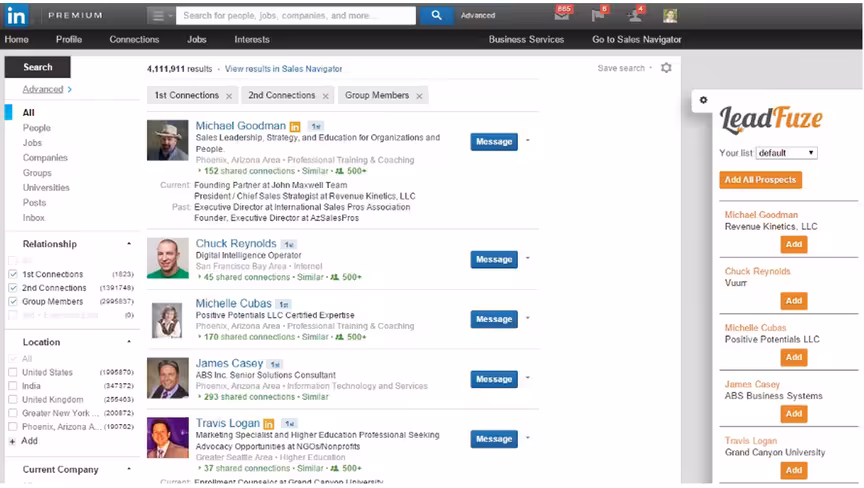Image resolution: width=864 pixels, height=488 pixels.
Task: Open dropdown arrow next to James Casey's Message
Action: click(x=528, y=378)
